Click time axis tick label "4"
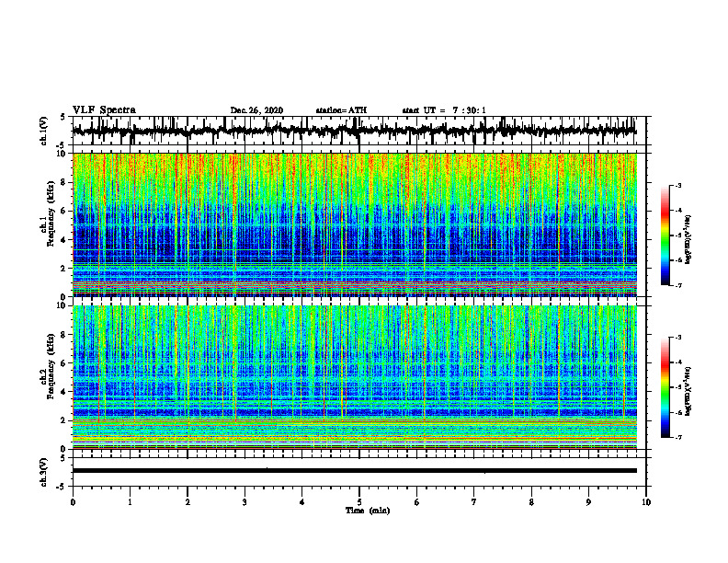 click(x=301, y=502)
